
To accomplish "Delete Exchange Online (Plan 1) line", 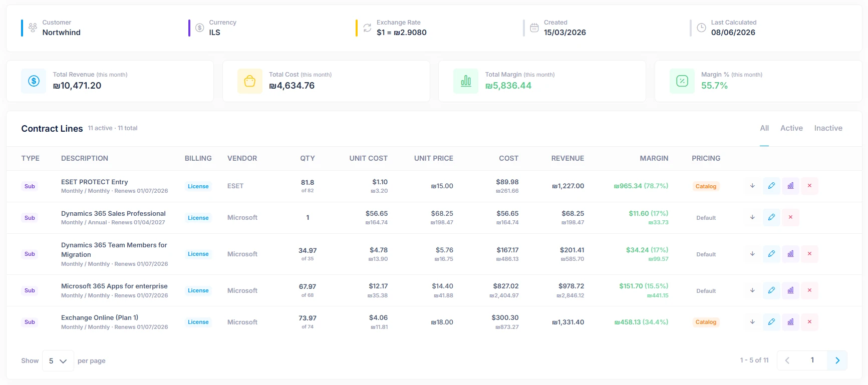I will [809, 322].
